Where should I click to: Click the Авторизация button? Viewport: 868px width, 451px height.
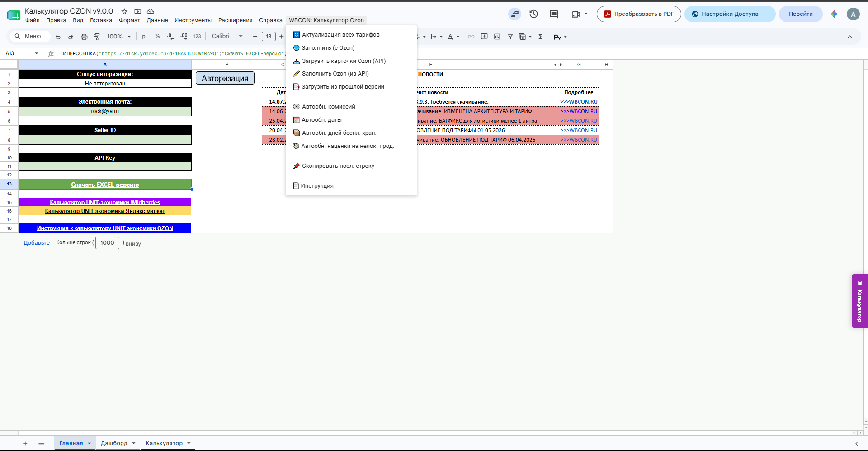(x=225, y=78)
